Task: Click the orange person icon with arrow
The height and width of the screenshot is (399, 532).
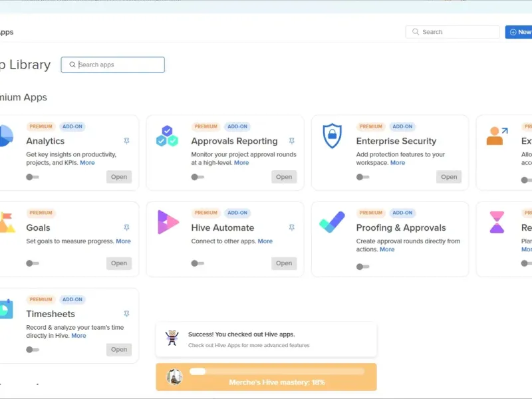Action: point(497,136)
